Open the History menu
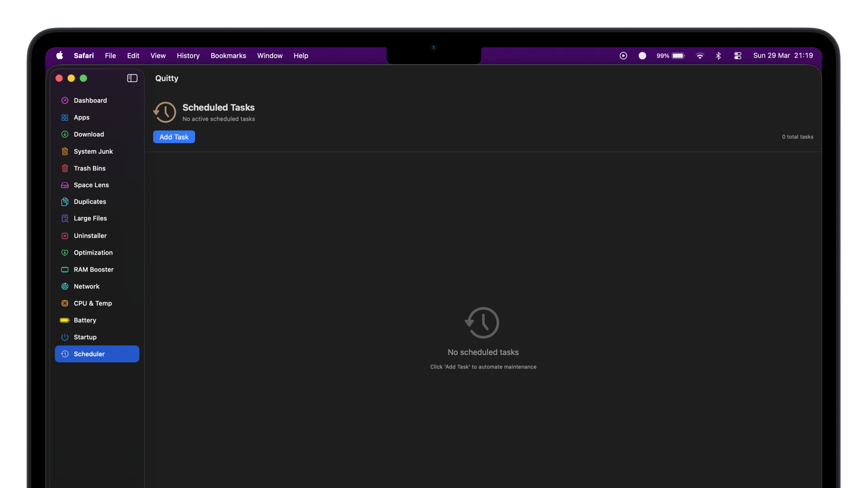 (x=188, y=56)
